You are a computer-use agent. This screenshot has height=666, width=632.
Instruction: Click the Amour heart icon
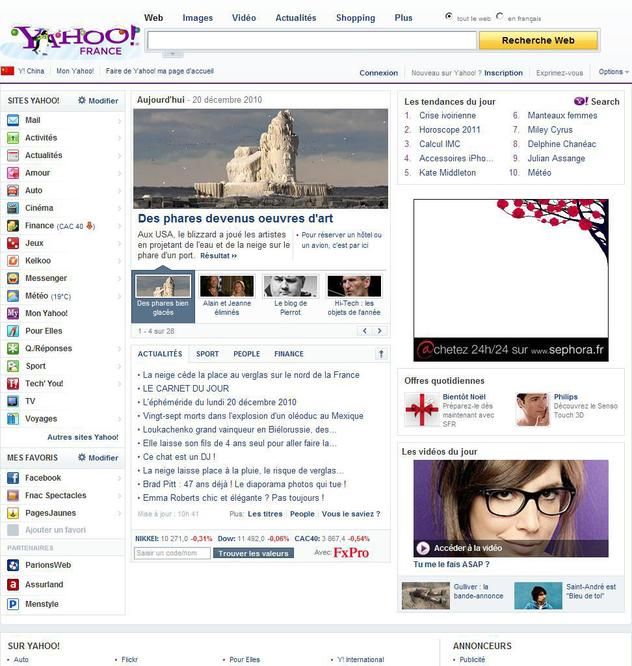(x=13, y=173)
